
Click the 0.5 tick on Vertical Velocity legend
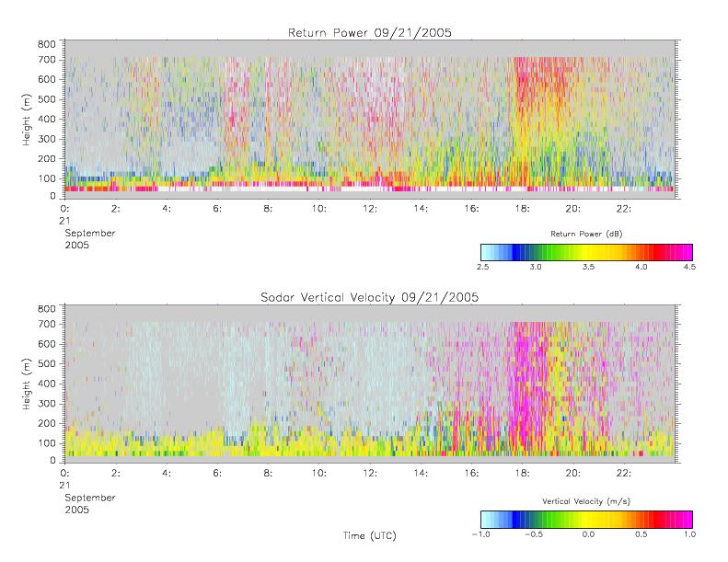tap(641, 534)
